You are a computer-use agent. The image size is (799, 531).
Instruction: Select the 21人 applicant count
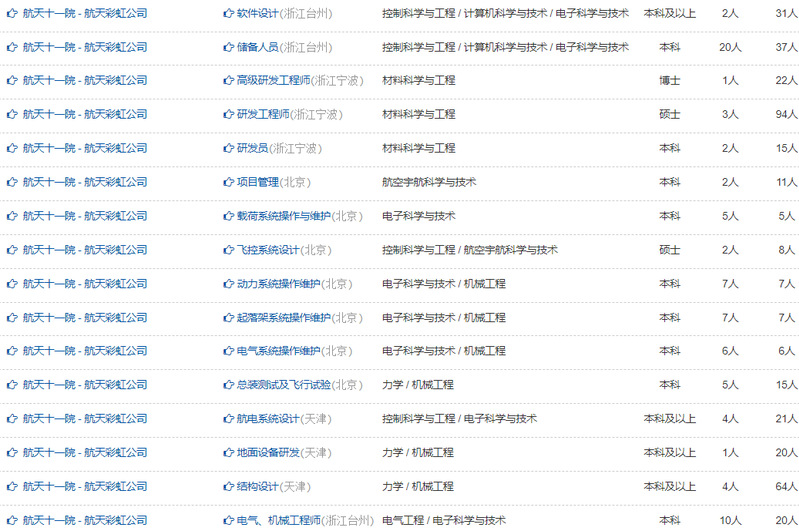coord(786,418)
